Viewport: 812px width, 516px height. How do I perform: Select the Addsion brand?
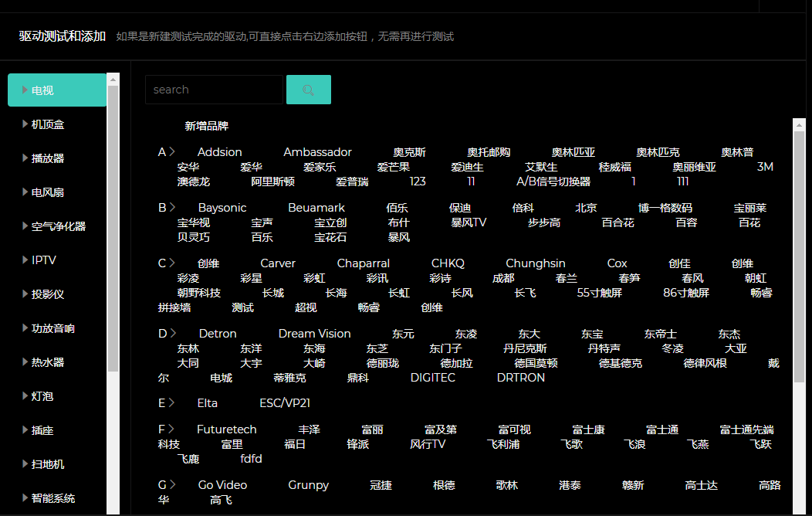pyautogui.click(x=219, y=152)
